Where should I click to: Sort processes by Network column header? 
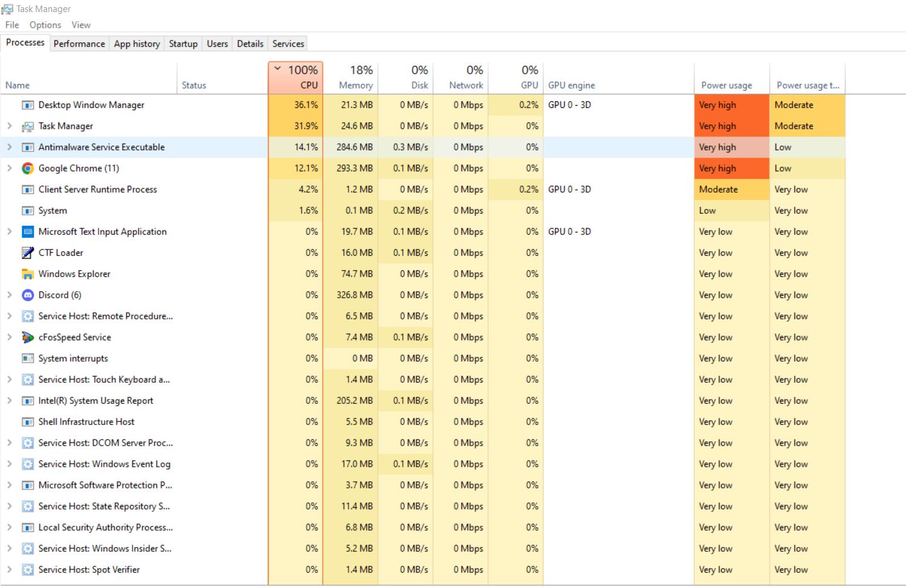tap(460, 78)
